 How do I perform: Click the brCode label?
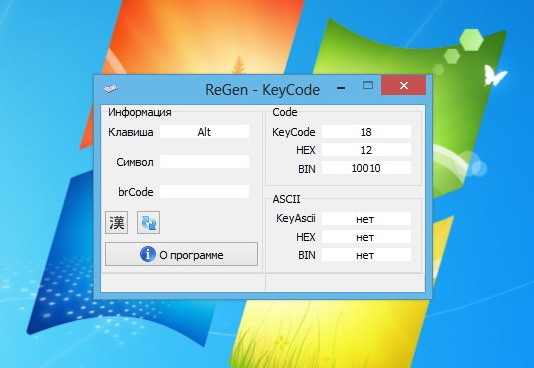pyautogui.click(x=136, y=192)
